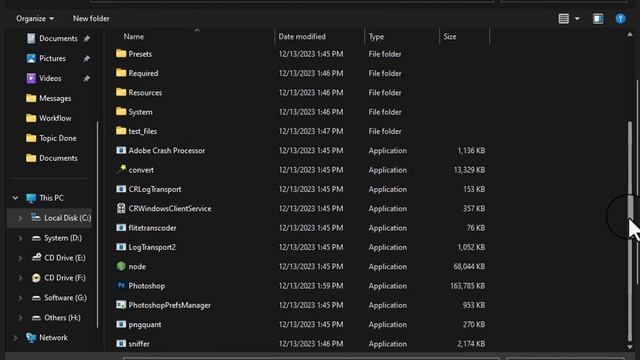Select the Software (G:) drive

click(65, 298)
